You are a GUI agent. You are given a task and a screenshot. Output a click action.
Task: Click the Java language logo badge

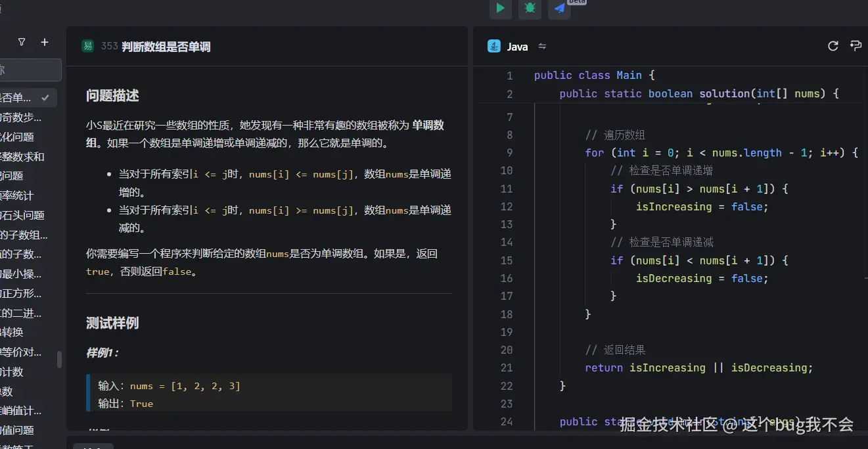click(493, 46)
